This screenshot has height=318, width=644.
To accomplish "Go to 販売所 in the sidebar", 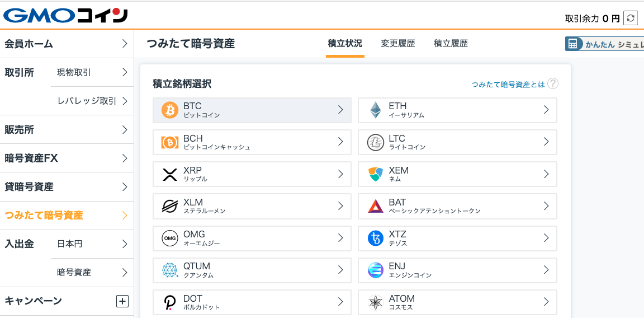I will 67,129.
